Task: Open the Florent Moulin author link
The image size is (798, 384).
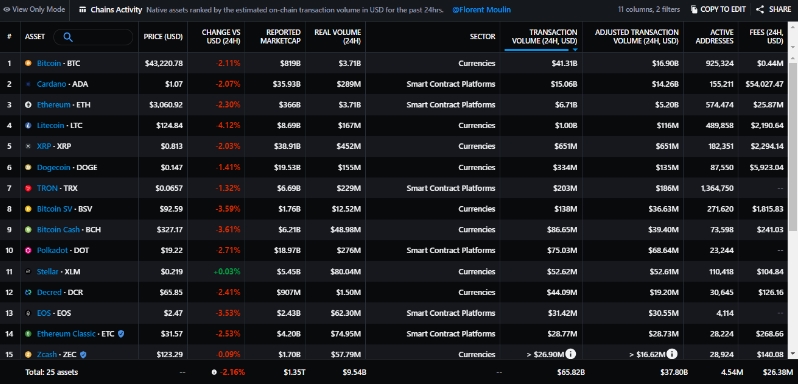Action: coord(481,10)
